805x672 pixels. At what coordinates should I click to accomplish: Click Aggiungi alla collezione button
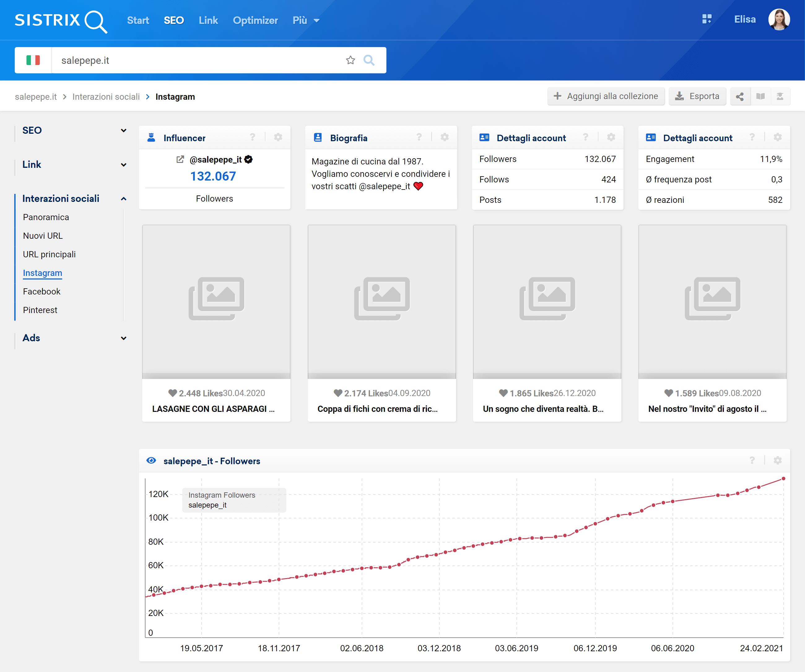tap(606, 96)
